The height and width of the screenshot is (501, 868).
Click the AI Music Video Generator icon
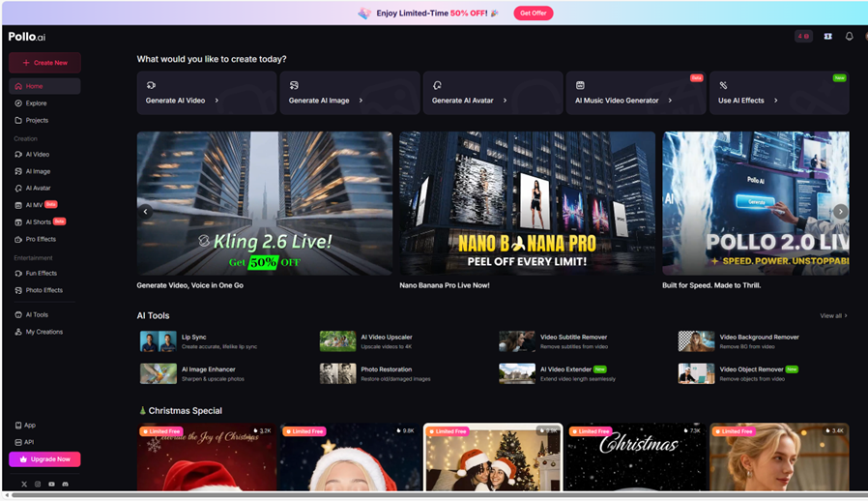(580, 85)
